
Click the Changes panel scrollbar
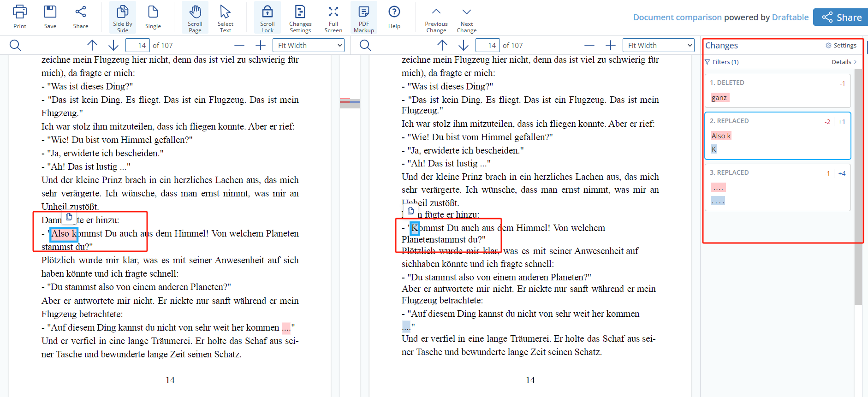pos(858,187)
